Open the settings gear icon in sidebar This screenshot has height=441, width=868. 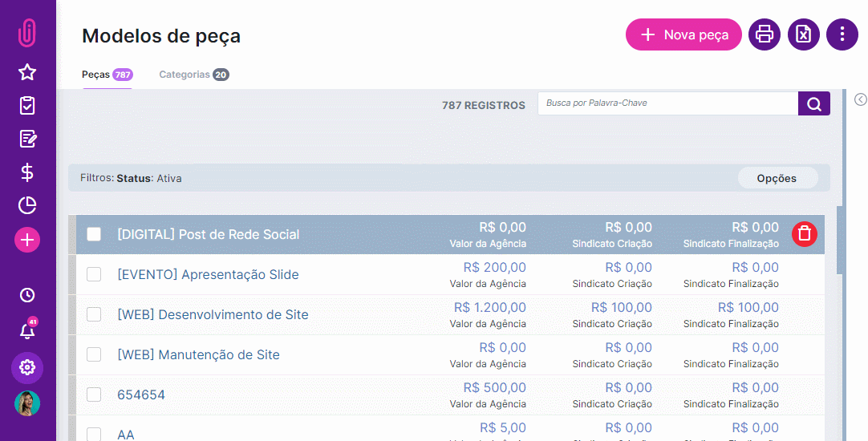pyautogui.click(x=27, y=367)
